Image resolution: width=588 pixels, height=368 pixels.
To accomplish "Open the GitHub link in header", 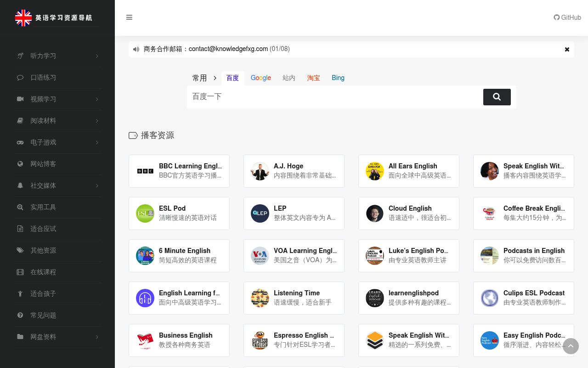I will pyautogui.click(x=567, y=17).
